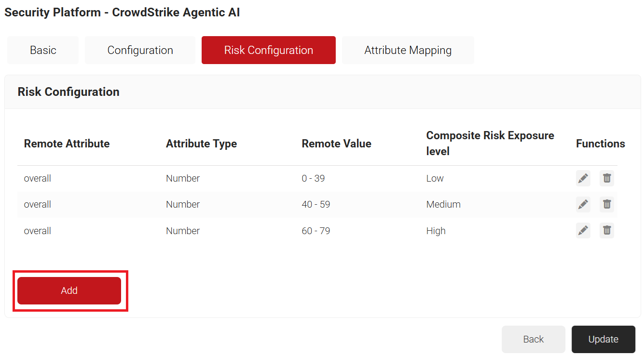Image resolution: width=644 pixels, height=356 pixels.
Task: Select the Composite Risk Exposure level header
Action: [490, 144]
